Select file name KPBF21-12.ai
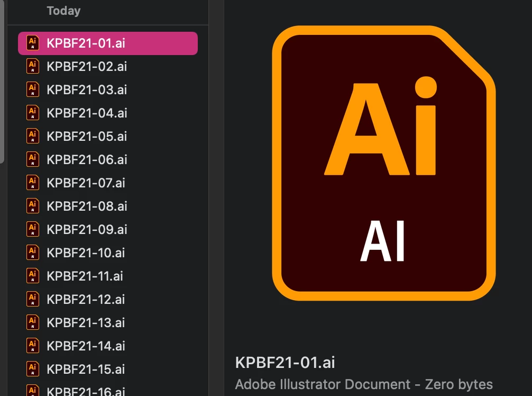532x396 pixels. (x=86, y=300)
